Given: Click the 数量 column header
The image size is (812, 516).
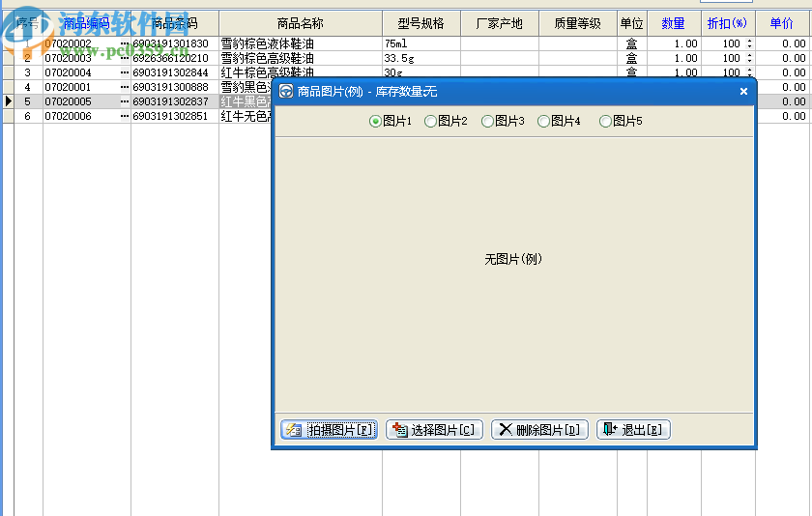Looking at the screenshot, I should point(674,23).
